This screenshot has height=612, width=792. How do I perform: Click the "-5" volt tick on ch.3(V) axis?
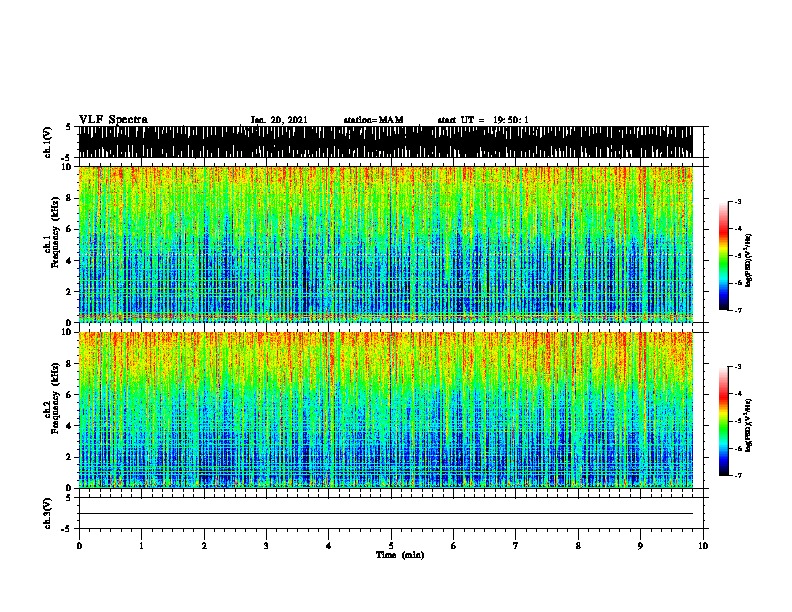[66, 529]
